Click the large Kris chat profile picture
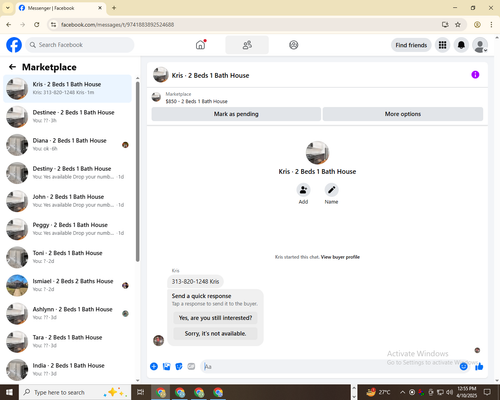 pos(317,153)
